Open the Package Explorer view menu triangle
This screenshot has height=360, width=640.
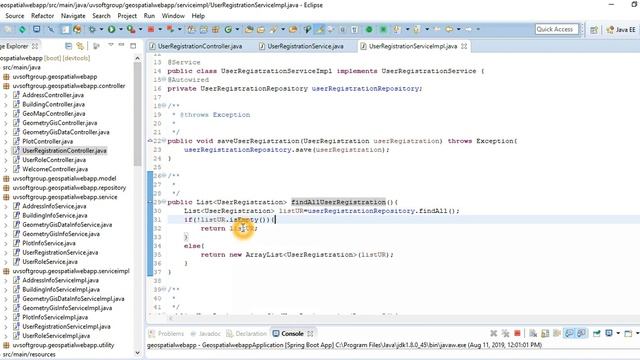click(x=111, y=45)
